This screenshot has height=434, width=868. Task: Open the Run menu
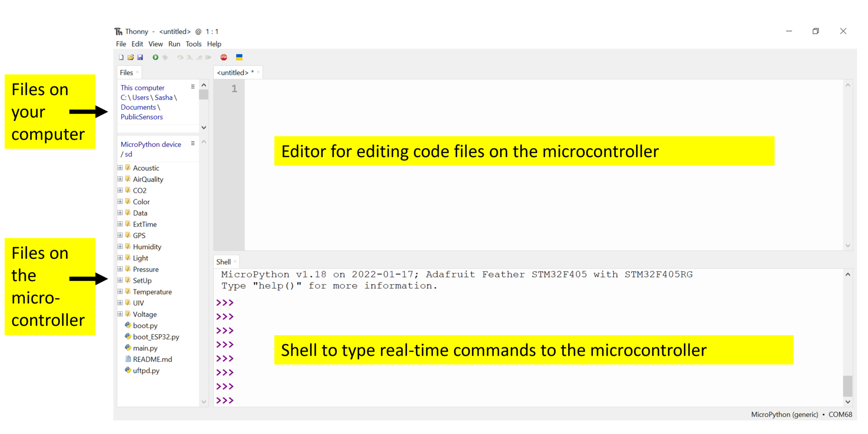pos(174,44)
